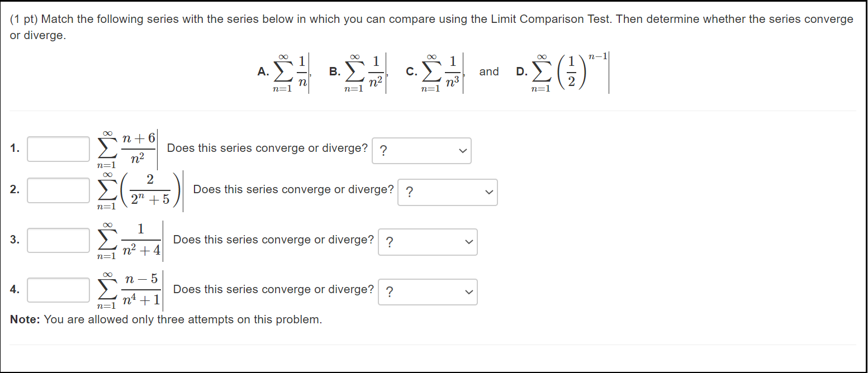Screen dimensions: 868x373
Task: Click the chevron arrow on series 1 dropdown
Action: pos(462,151)
